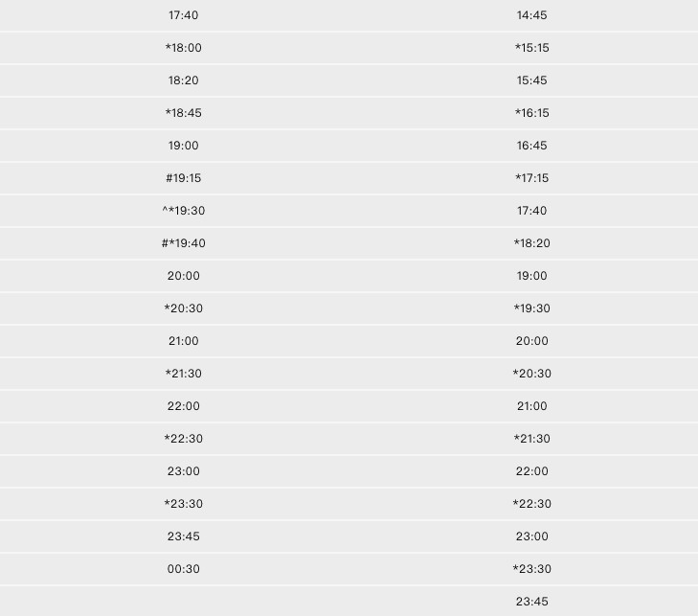Select the #19:15 departure time
Screen dimensions: 698x616
click(x=184, y=178)
